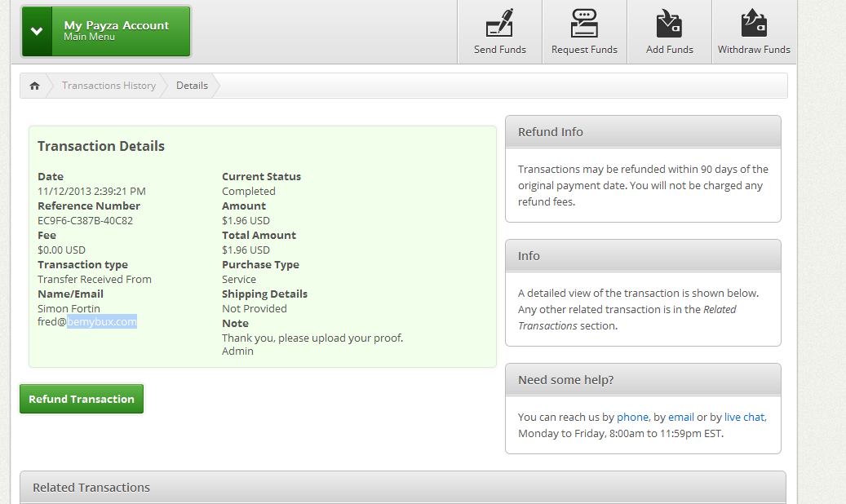Click the Info panel header
Image resolution: width=846 pixels, height=504 pixels.
[643, 256]
